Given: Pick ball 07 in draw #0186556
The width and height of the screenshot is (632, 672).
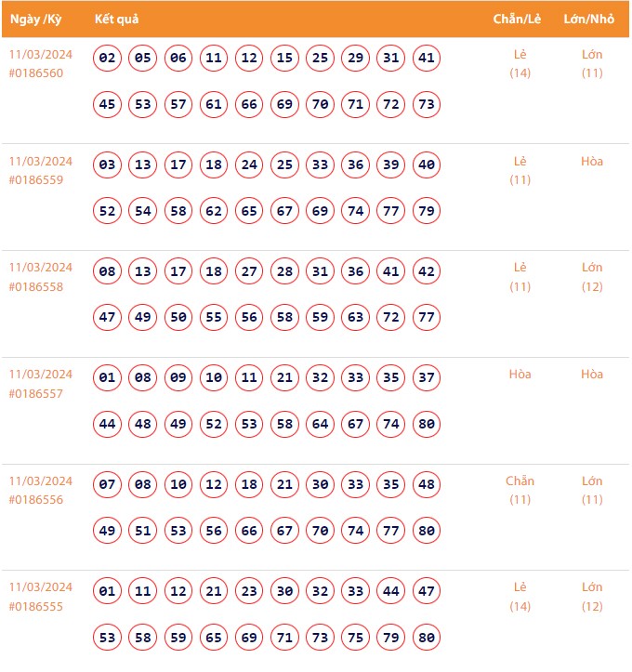Looking at the screenshot, I should pyautogui.click(x=108, y=485).
